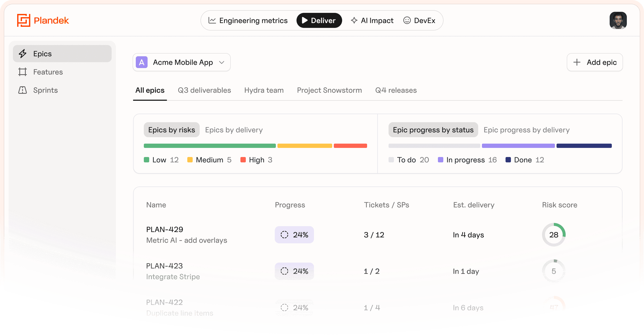Click the green Low risk bar segment

point(210,146)
